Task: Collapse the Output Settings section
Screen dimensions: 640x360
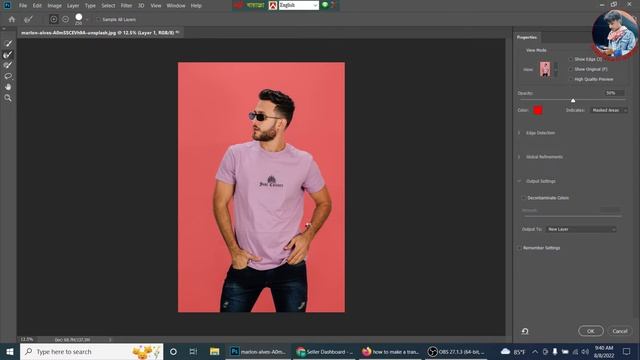Action: [x=519, y=181]
